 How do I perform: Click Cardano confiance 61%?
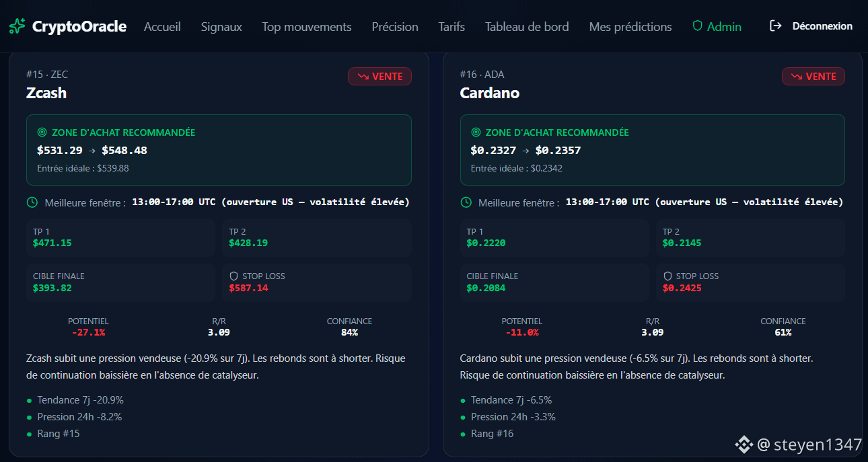coord(783,332)
